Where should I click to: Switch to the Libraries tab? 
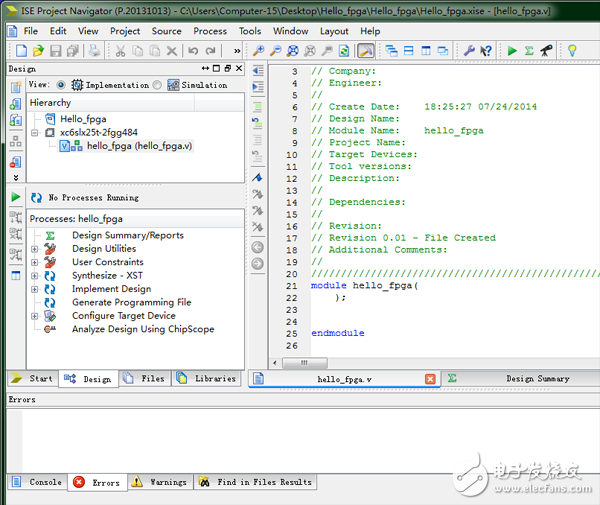pos(207,379)
